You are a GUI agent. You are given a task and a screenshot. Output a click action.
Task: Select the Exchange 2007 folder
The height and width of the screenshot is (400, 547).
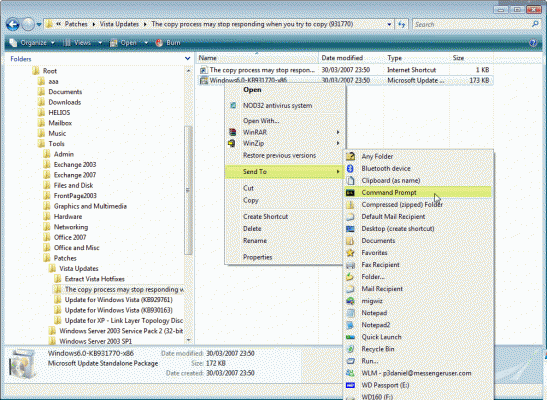tap(75, 175)
